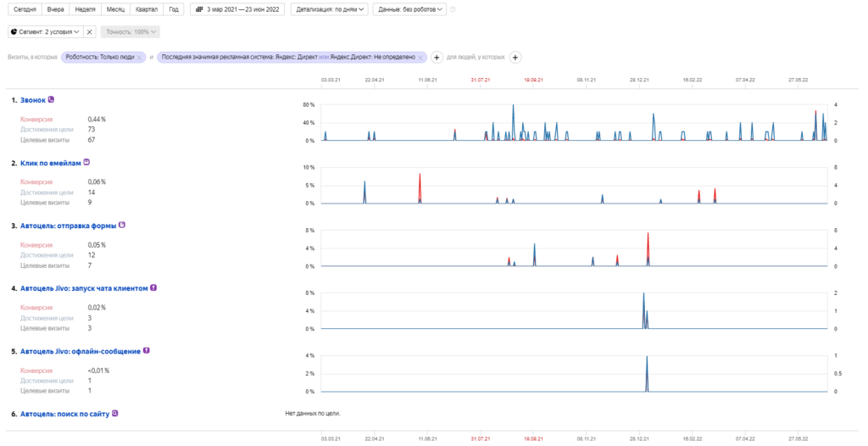This screenshot has height=446, width=868.
Task: Click the Конверсия label under Звонок
Action: click(36, 119)
